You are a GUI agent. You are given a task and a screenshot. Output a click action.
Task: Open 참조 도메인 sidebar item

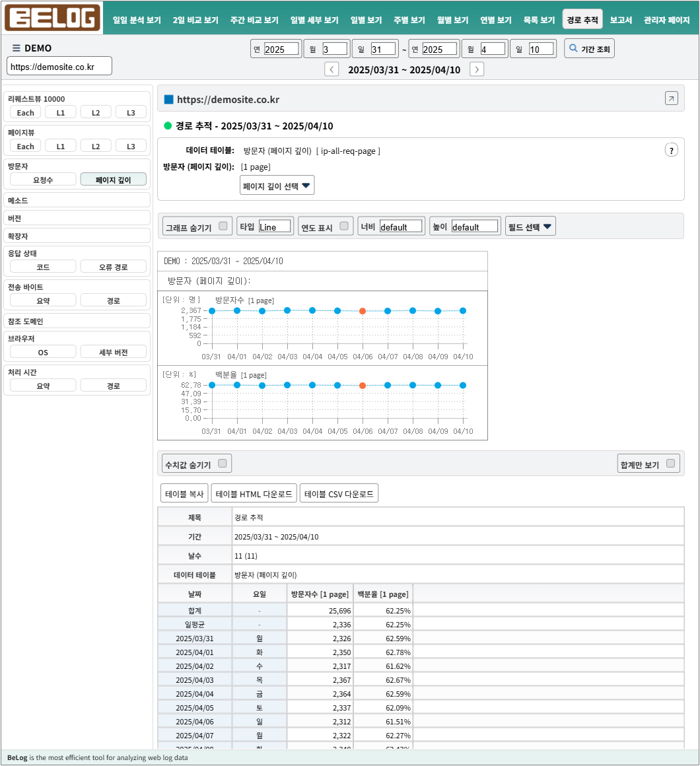77,321
